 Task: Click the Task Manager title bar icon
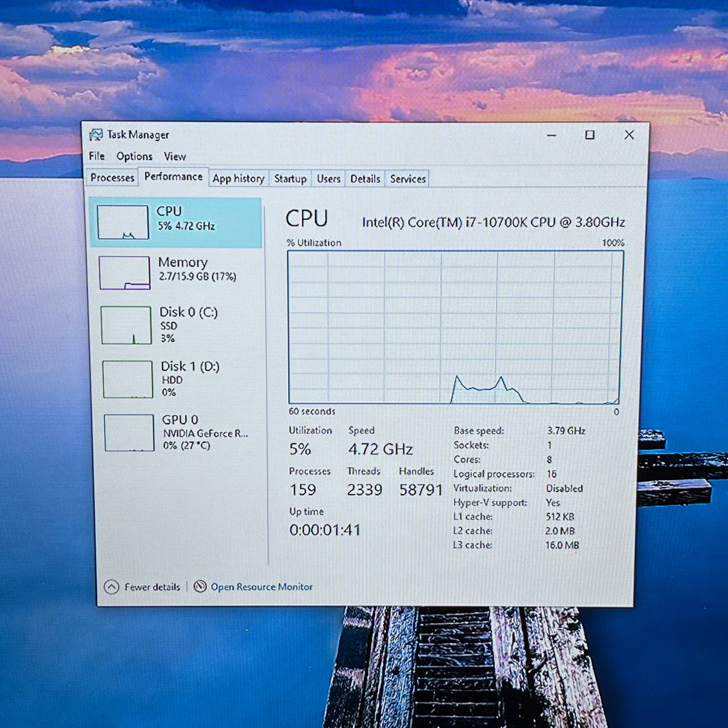(x=96, y=135)
